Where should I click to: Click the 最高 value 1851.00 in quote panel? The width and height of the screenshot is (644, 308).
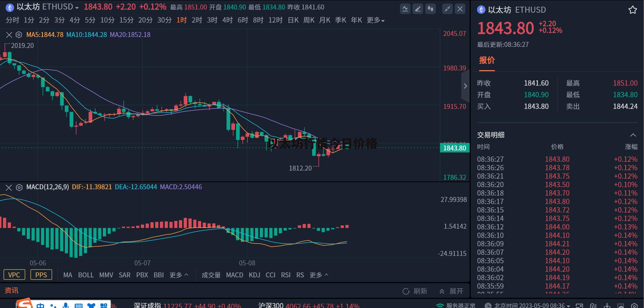tap(625, 83)
